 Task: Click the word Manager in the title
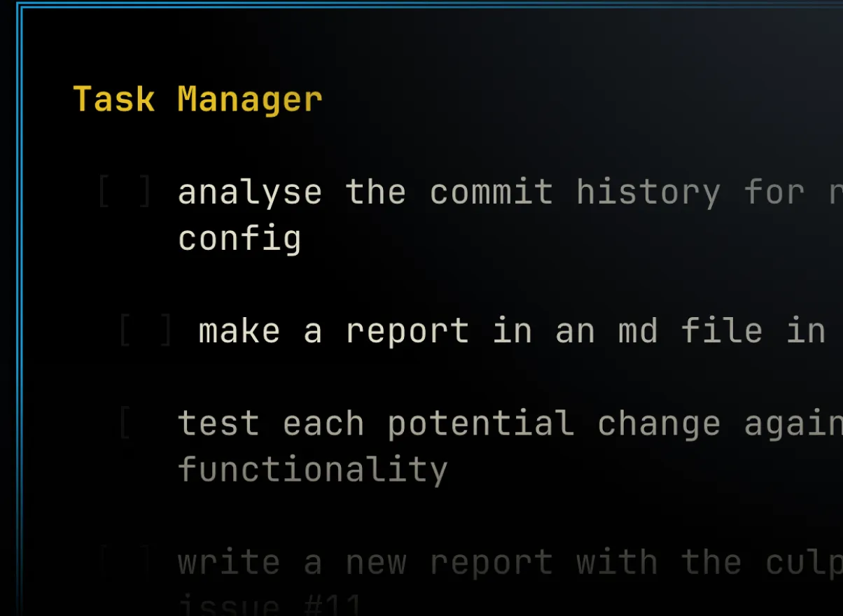tap(249, 99)
